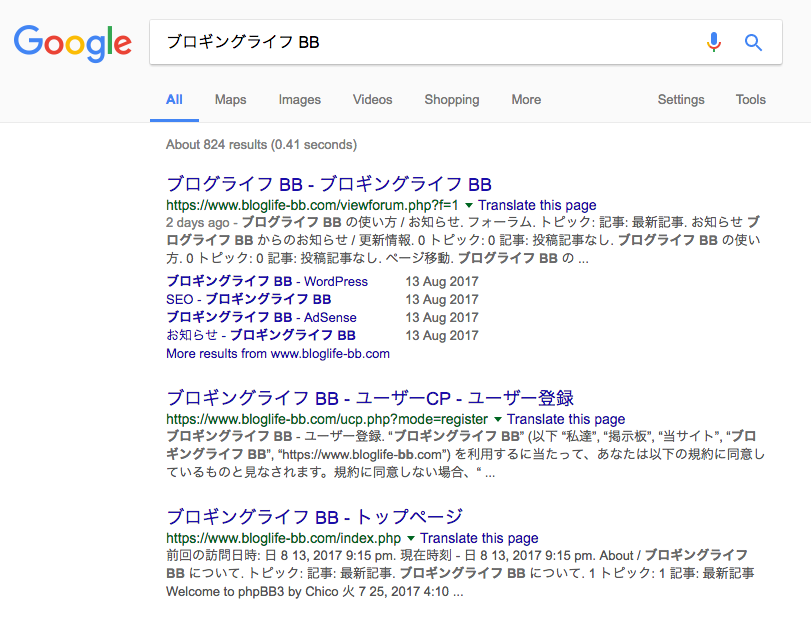Image resolution: width=811 pixels, height=617 pixels.
Task: Click URL https://www.bloglife-bb.com/ucp.php?mode=register
Action: [327, 419]
